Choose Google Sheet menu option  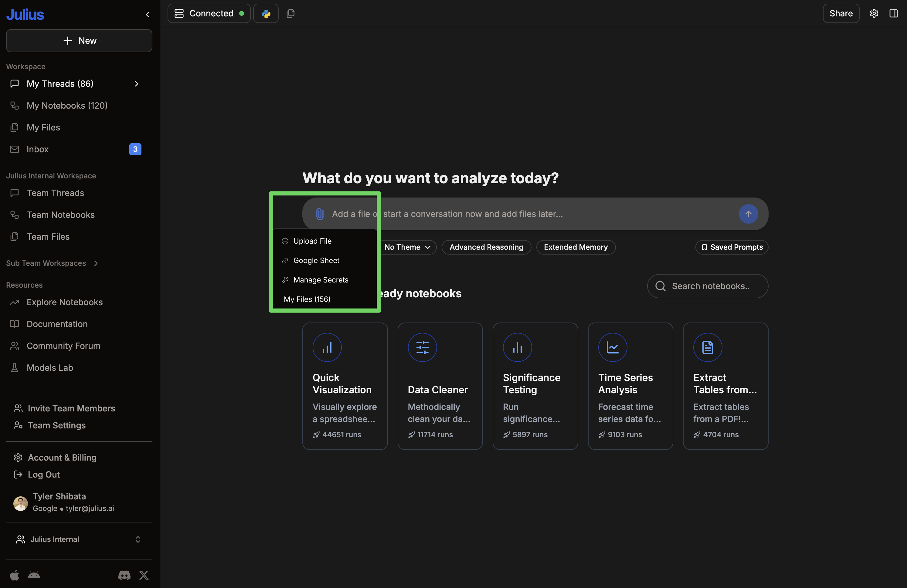coord(316,261)
